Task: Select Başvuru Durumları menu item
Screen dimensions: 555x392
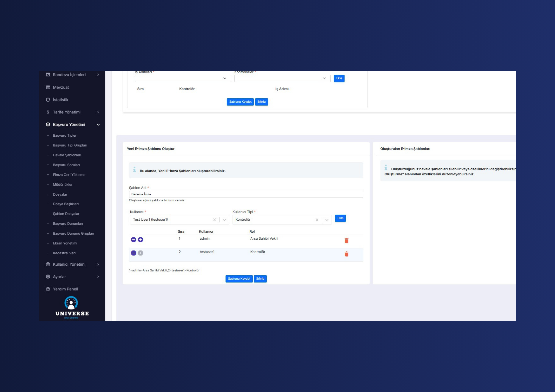Action: click(x=68, y=224)
